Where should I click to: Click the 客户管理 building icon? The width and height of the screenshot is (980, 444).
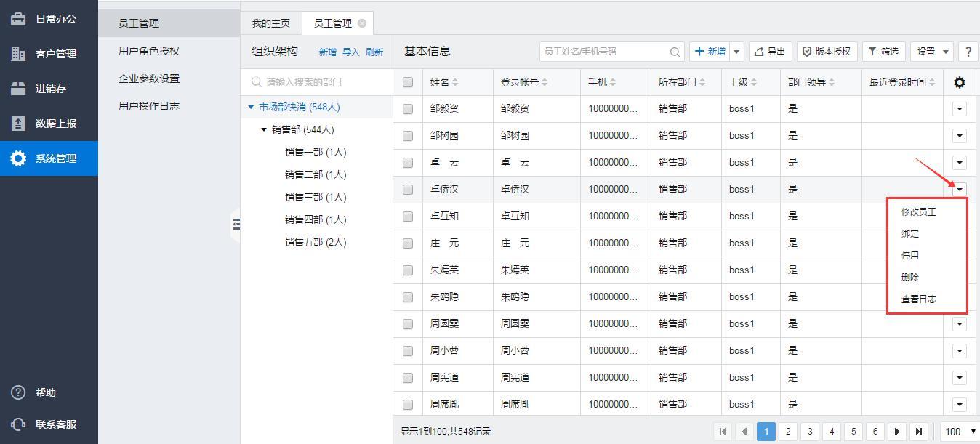point(18,54)
